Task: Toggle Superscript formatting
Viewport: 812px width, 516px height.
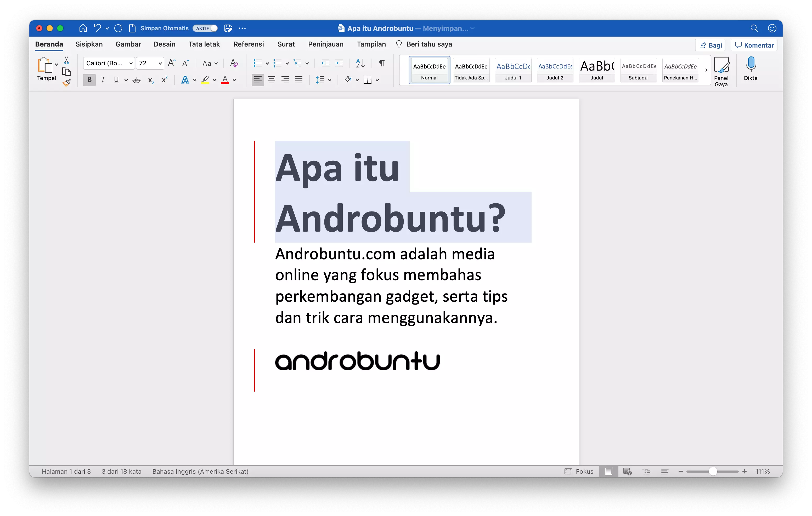Action: [x=165, y=79]
